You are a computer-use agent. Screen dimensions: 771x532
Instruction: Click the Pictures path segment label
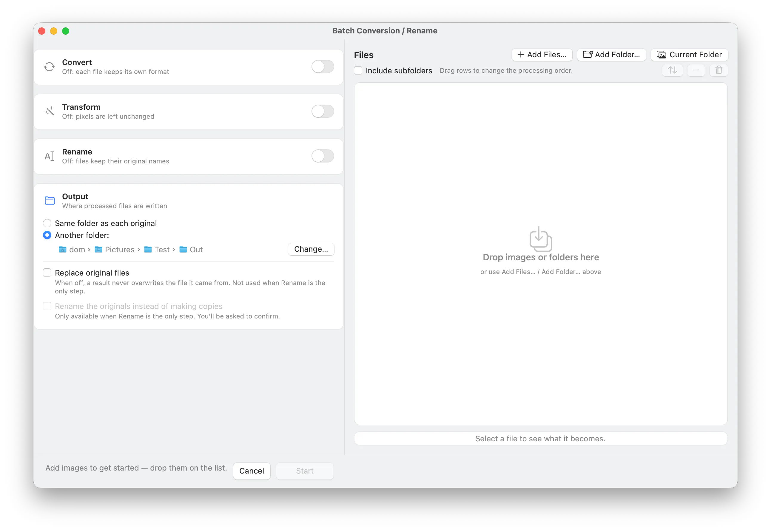[119, 249]
